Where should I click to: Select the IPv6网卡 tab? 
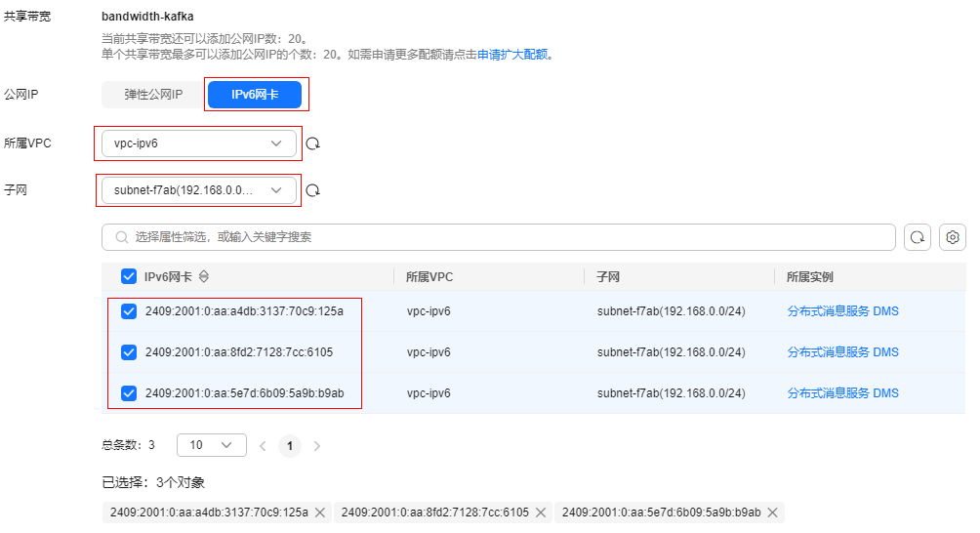tap(255, 95)
